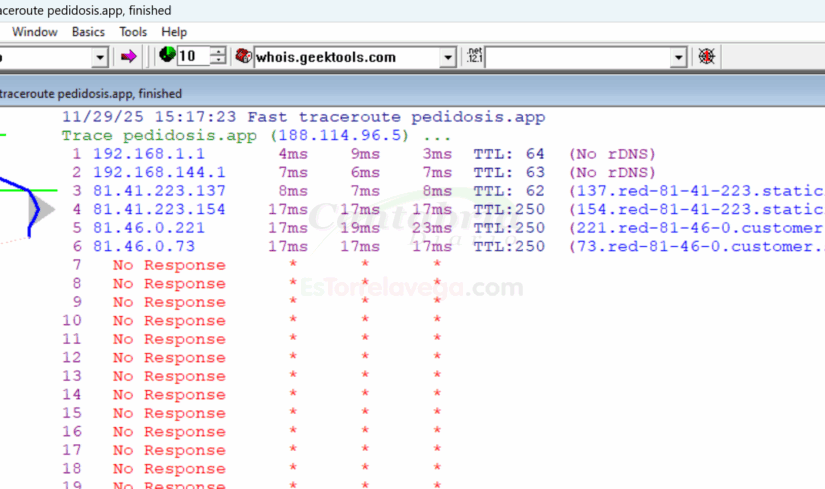Open the Help menu
Image resolution: width=825 pixels, height=489 pixels.
point(174,32)
